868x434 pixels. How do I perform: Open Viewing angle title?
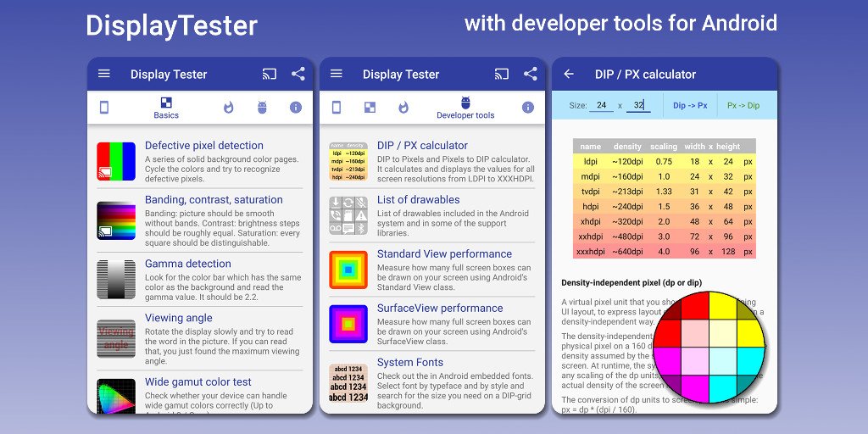pyautogui.click(x=178, y=318)
